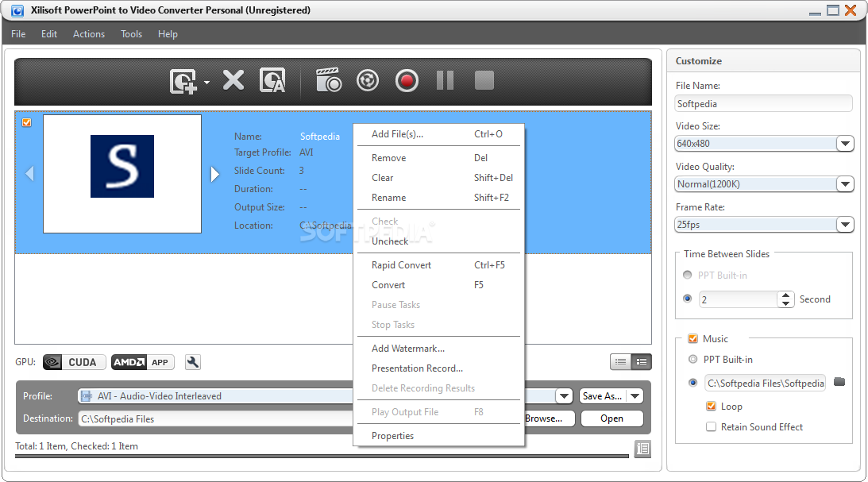The width and height of the screenshot is (868, 482).
Task: Expand the Profile dropdown arrow
Action: pyautogui.click(x=564, y=396)
